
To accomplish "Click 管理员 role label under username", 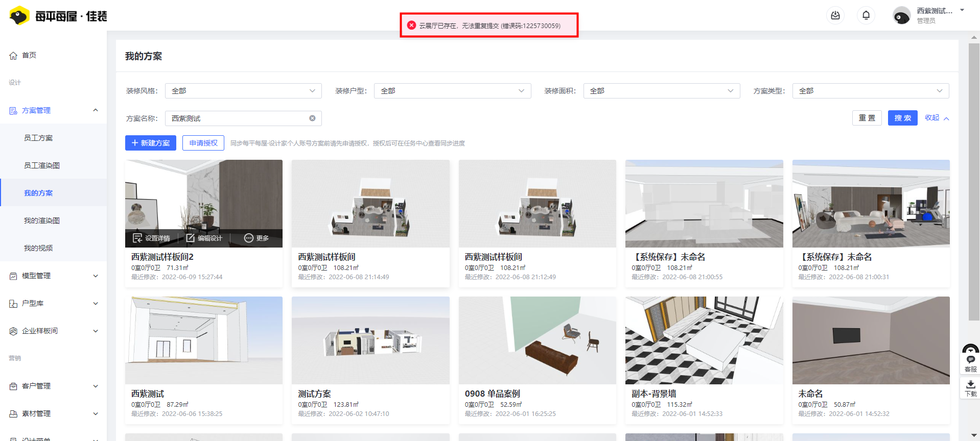I will (926, 21).
